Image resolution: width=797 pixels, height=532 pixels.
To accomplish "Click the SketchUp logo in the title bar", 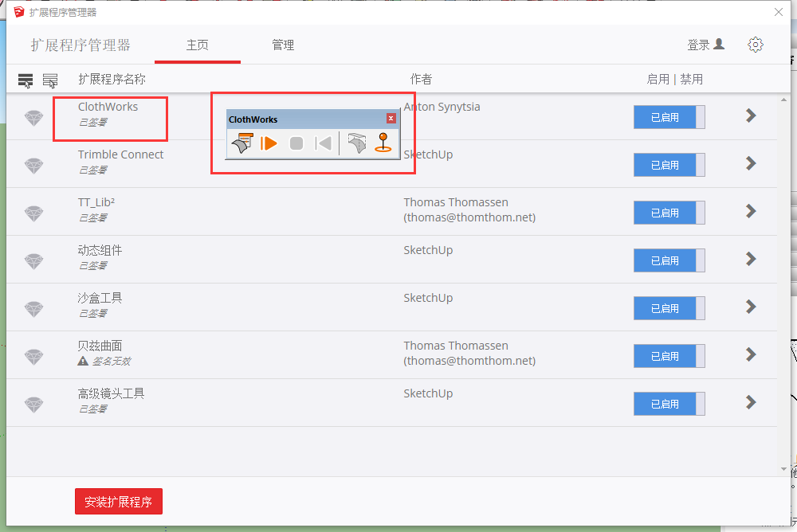I will tap(19, 12).
